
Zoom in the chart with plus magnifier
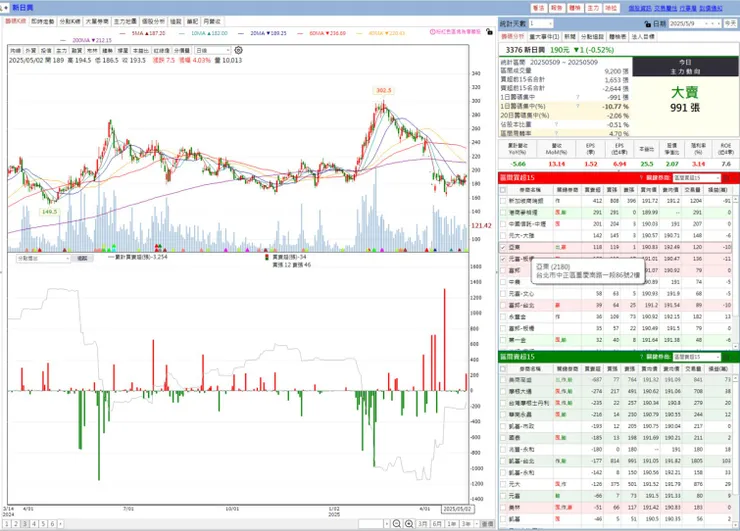coord(409,523)
